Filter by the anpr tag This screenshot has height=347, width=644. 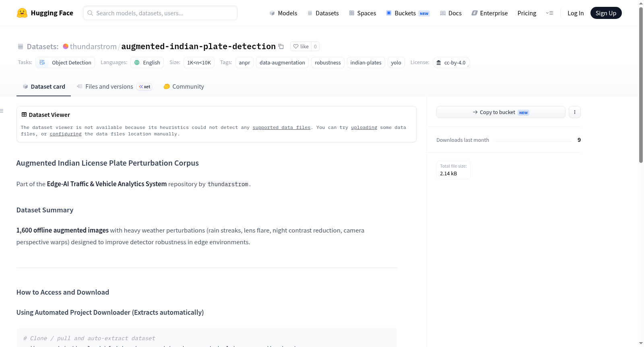(x=244, y=62)
